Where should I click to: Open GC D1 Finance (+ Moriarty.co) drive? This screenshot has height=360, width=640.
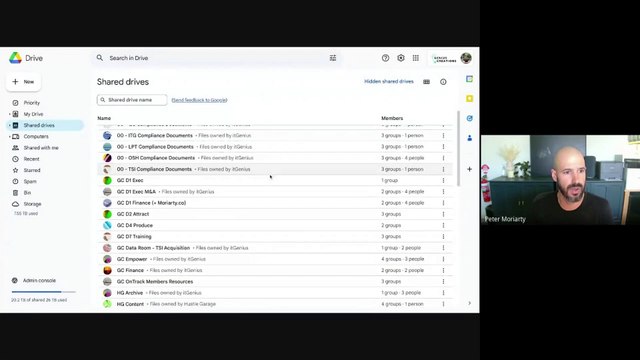[151, 203]
